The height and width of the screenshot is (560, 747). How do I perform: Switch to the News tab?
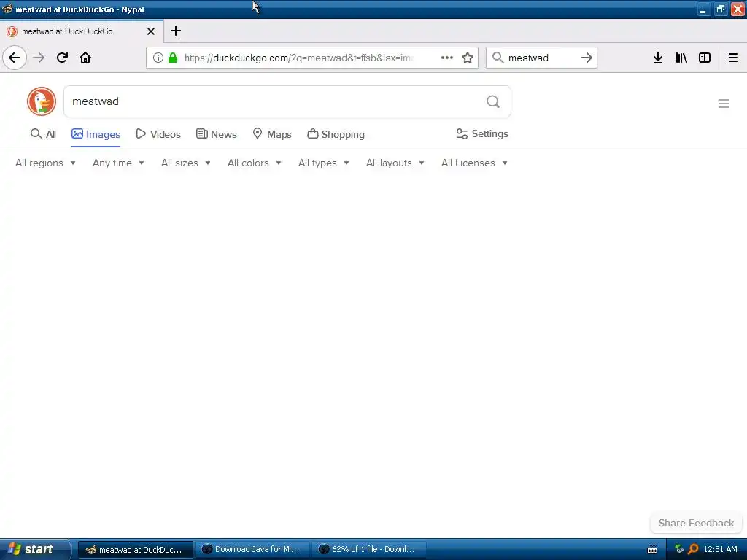tap(216, 134)
